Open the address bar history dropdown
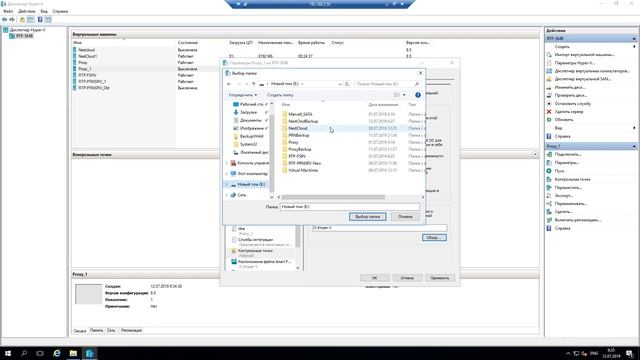640x360 pixels. (340, 84)
